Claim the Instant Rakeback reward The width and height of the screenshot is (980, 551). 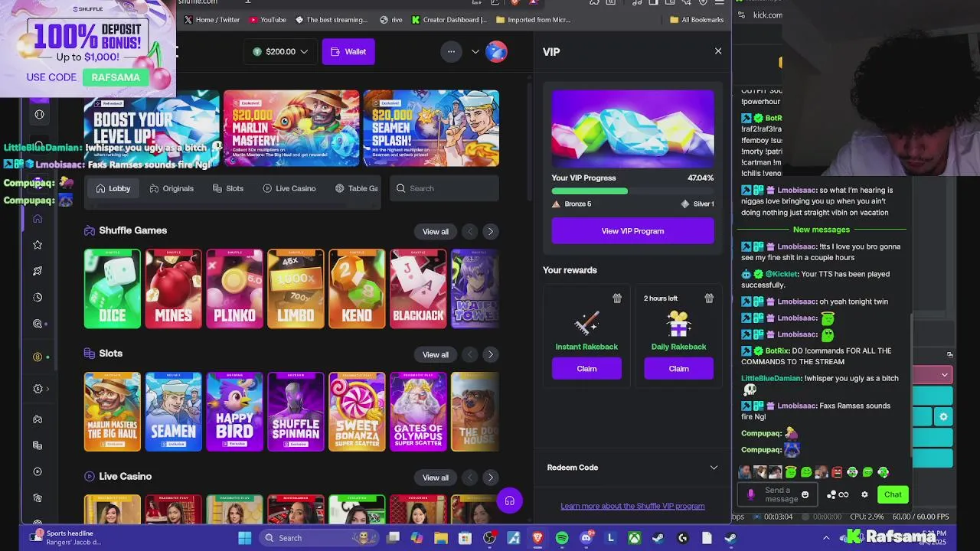point(586,369)
